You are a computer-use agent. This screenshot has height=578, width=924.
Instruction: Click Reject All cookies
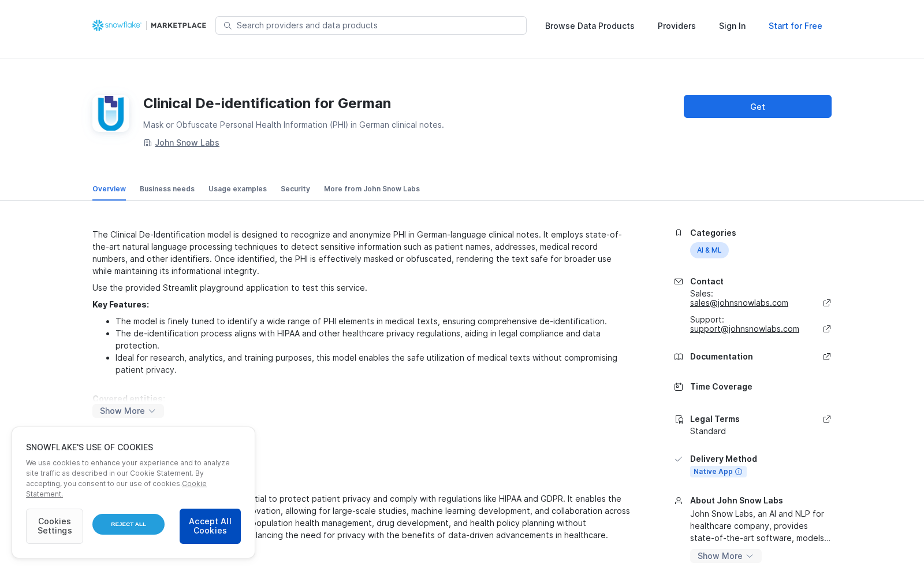point(128,524)
